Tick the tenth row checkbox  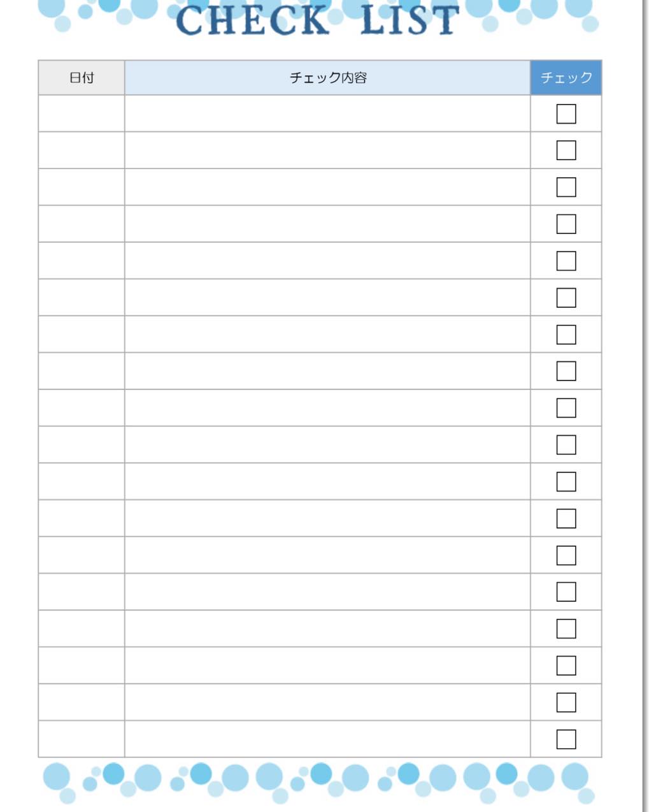(x=566, y=445)
